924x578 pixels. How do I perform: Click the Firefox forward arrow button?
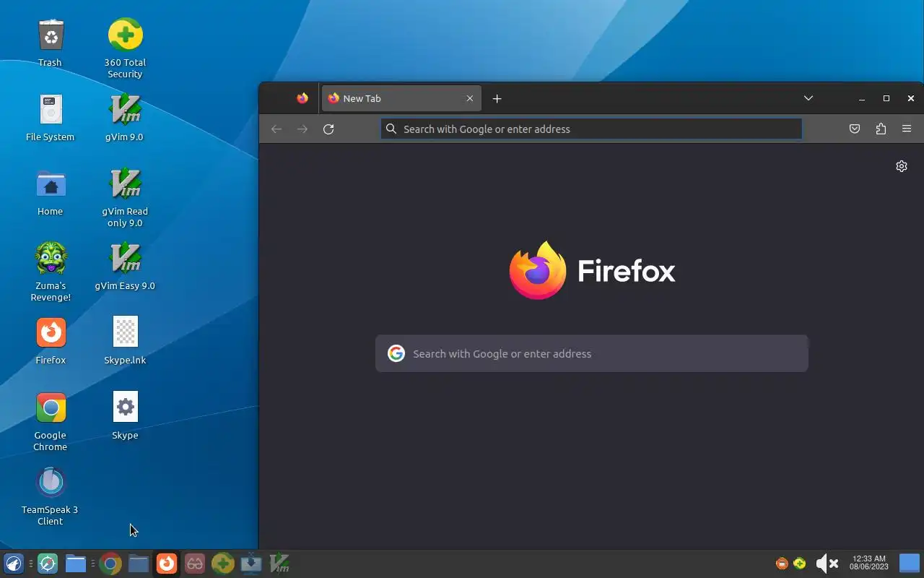click(302, 129)
